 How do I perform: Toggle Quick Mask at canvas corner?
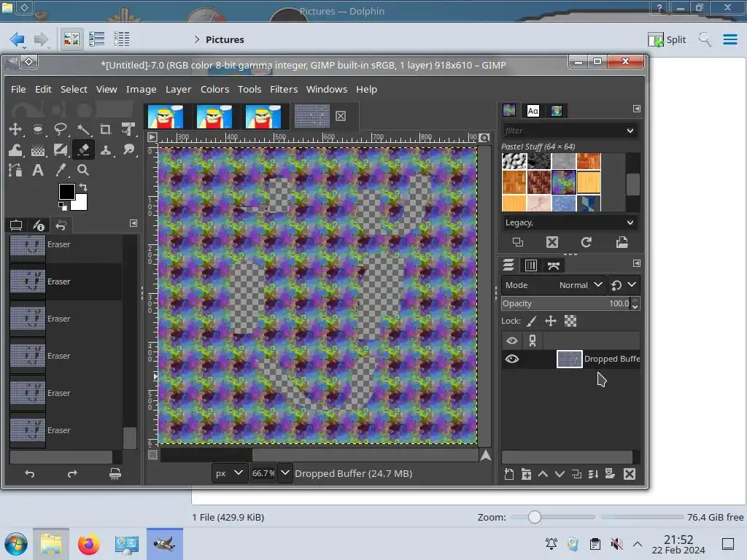152,455
